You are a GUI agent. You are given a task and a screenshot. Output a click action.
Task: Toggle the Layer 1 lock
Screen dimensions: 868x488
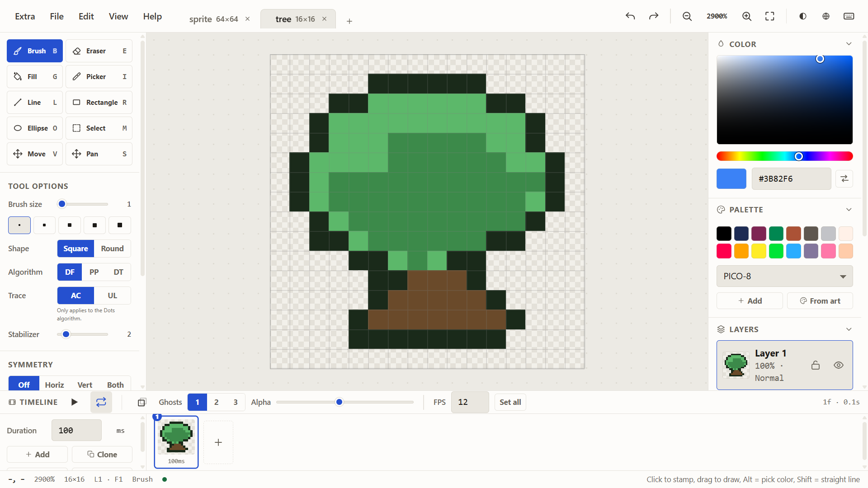(816, 366)
